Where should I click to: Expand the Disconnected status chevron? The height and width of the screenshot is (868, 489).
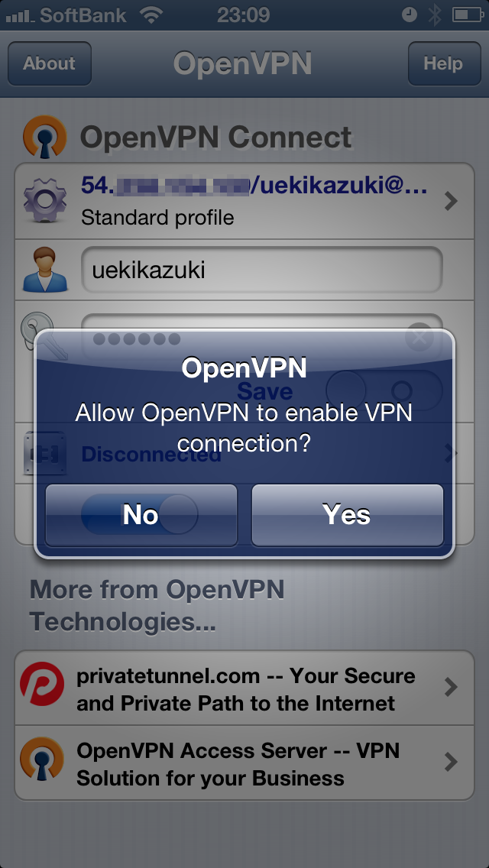coord(451,454)
